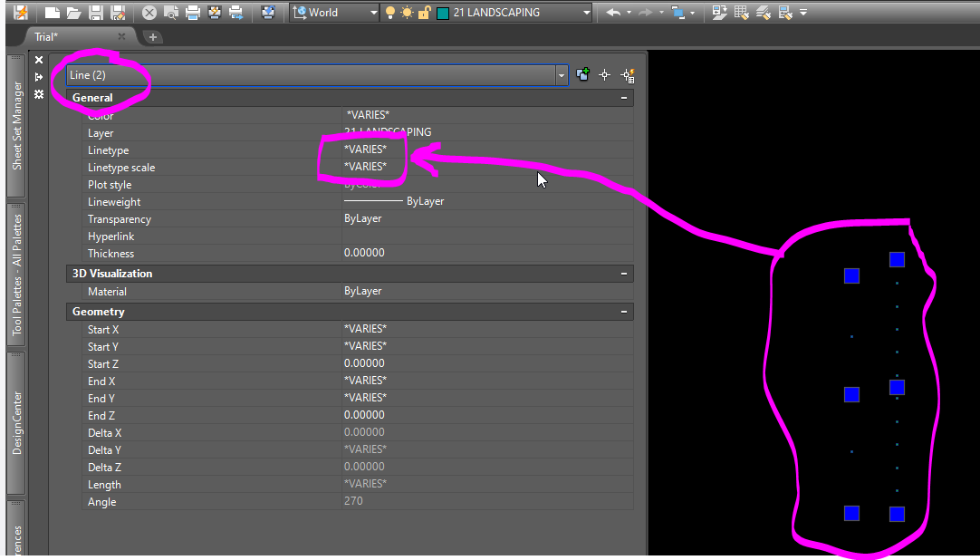Click the Select Objects crosshair icon
This screenshot has height=560, width=980.
(x=604, y=74)
